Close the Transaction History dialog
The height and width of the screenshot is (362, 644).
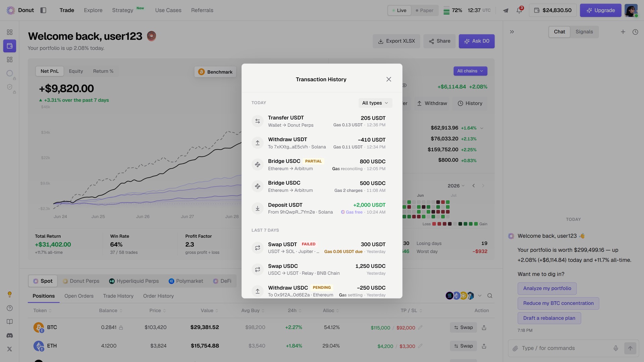[x=389, y=79]
